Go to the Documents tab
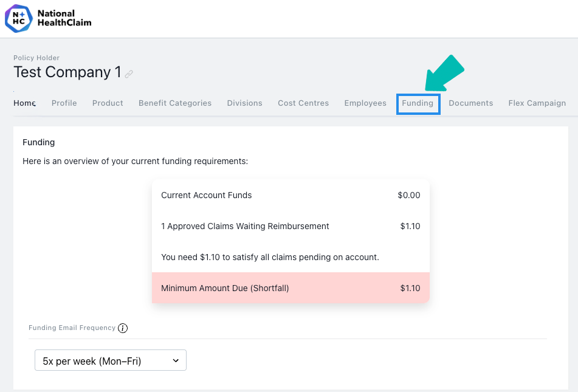The image size is (578, 392). coord(471,103)
